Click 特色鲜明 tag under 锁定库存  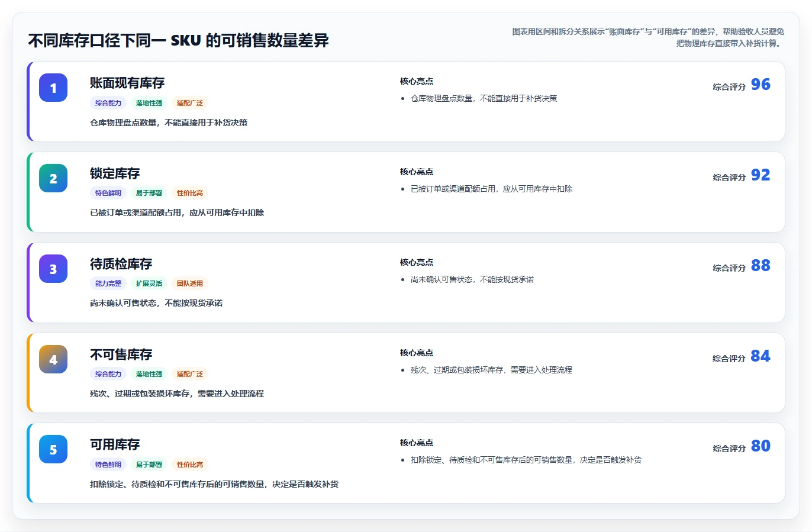coord(108,193)
